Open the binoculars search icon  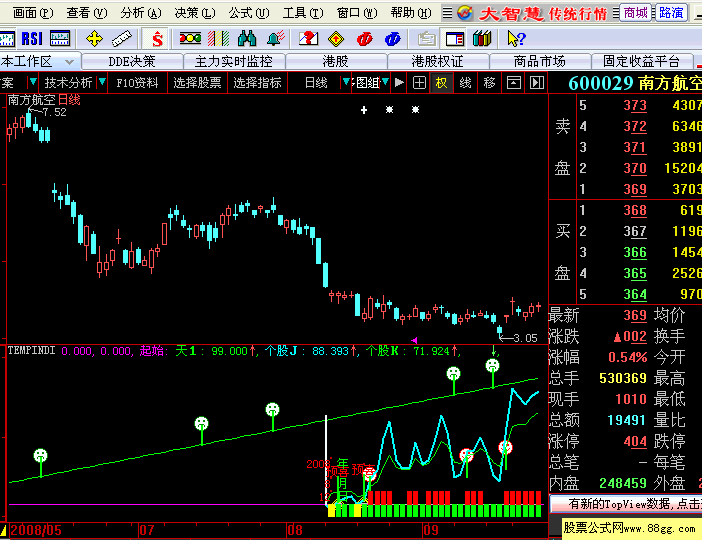pos(247,39)
